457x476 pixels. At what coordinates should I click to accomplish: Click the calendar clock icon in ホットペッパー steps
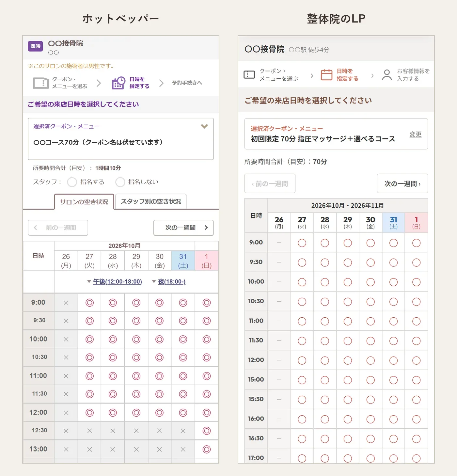(118, 83)
